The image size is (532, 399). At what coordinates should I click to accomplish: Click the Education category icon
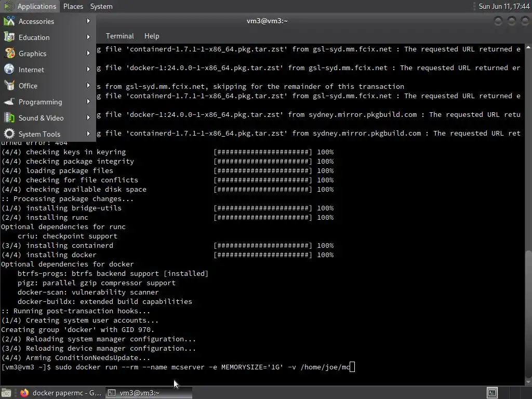[x=9, y=37]
